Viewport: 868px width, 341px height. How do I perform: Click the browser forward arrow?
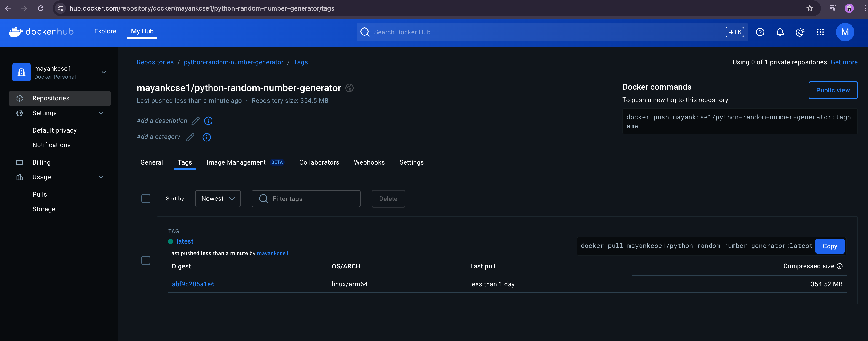(24, 8)
